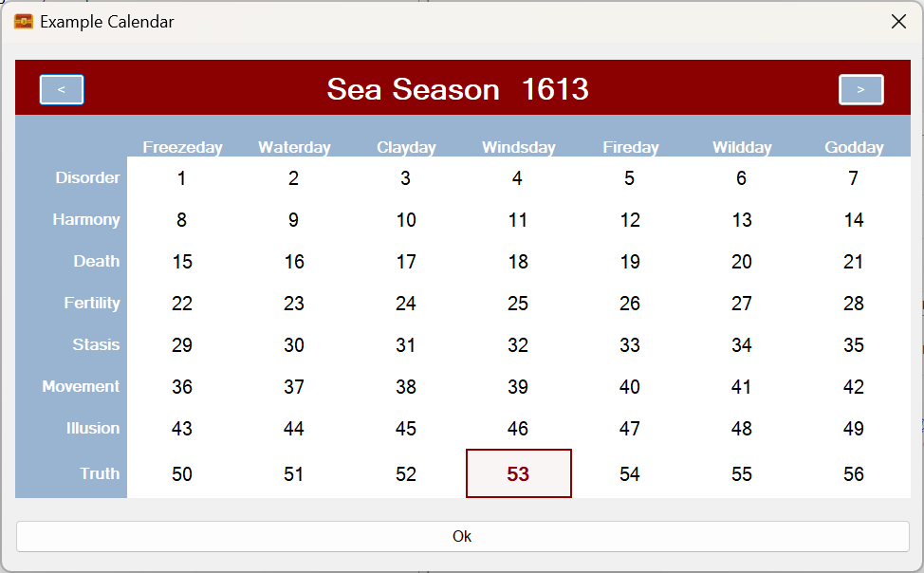The image size is (924, 573).
Task: Choose day 56 in Truth week
Action: tap(853, 473)
